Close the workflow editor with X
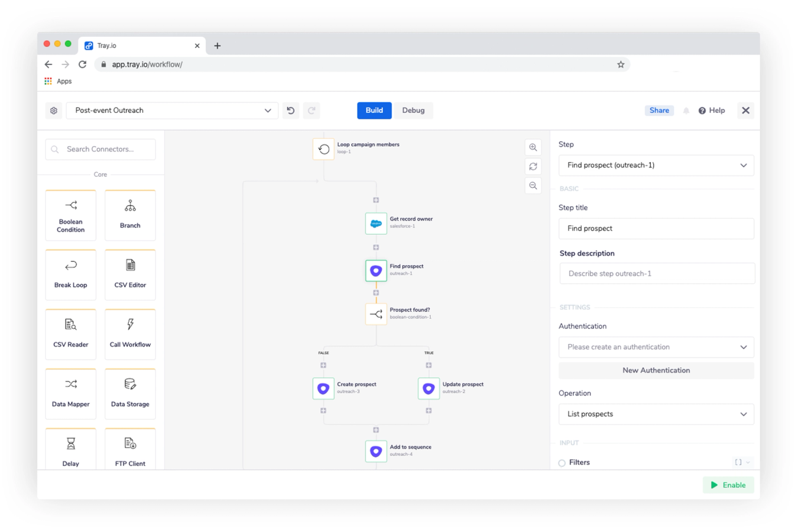 (745, 111)
